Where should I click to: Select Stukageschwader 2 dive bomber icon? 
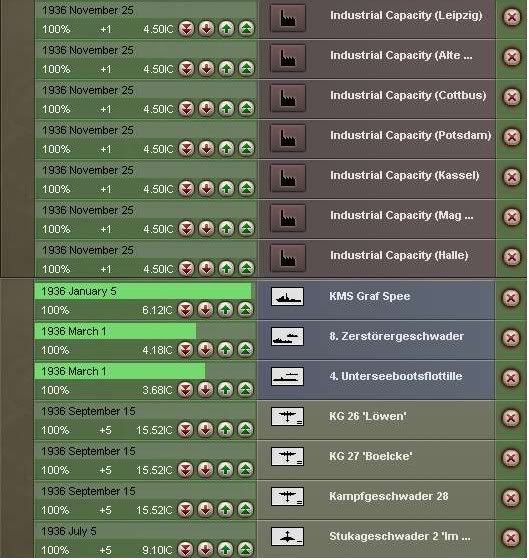pyautogui.click(x=287, y=537)
